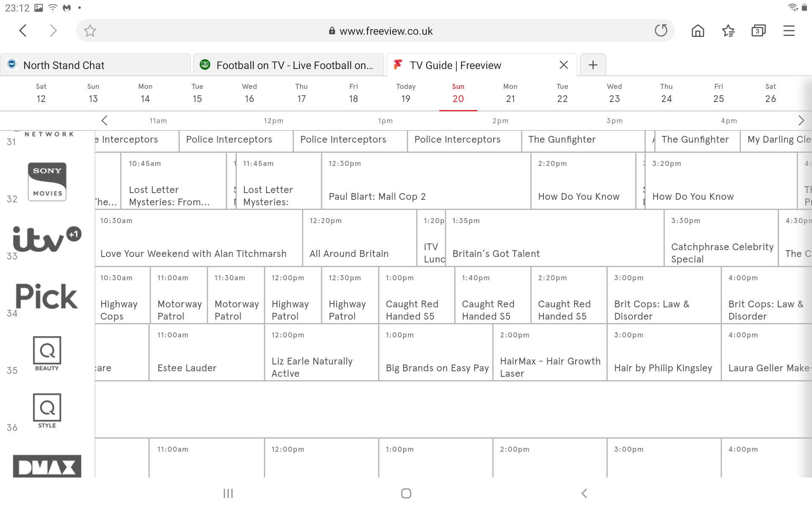Image resolution: width=812 pixels, height=508 pixels.
Task: Go forward with browser forward arrow
Action: (53, 30)
